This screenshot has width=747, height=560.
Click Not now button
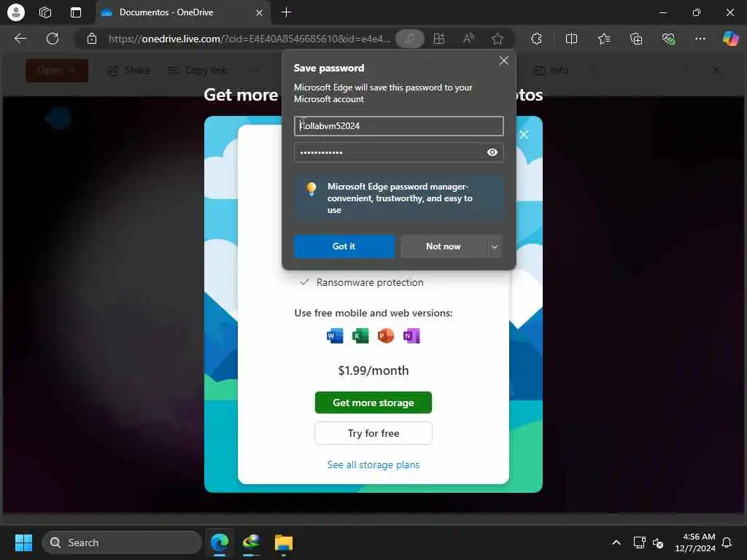click(x=443, y=246)
